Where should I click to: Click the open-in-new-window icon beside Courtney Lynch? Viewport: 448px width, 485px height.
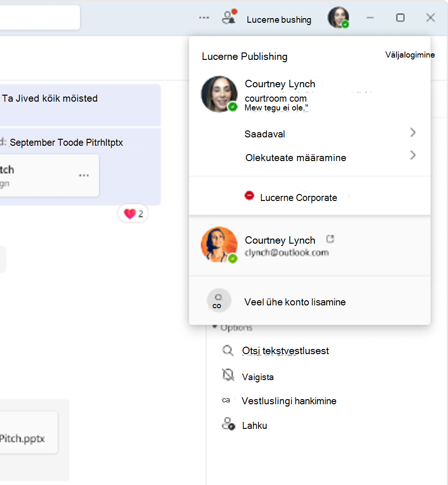point(330,239)
